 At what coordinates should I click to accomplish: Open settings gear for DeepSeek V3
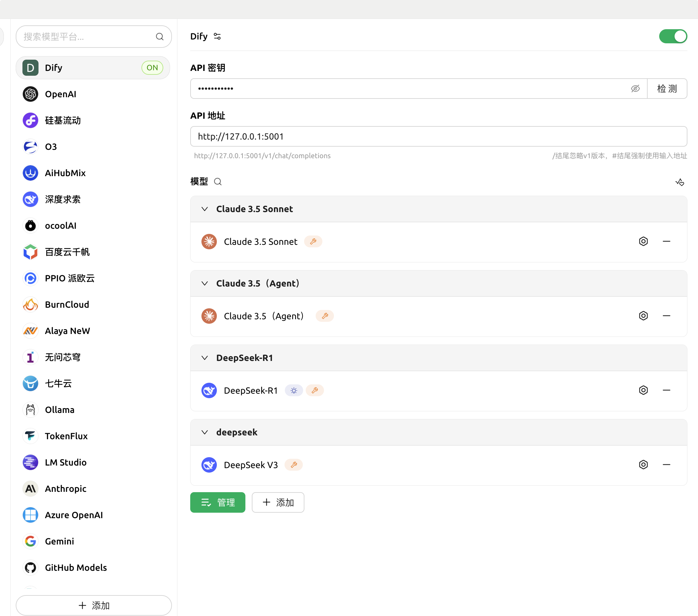click(643, 464)
